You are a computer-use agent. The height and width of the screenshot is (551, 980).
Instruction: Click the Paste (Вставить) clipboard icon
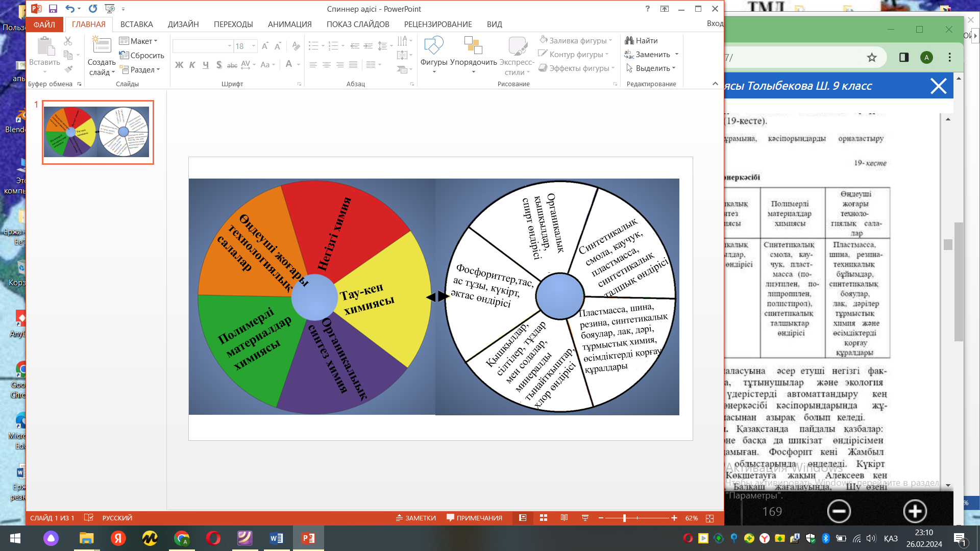click(x=45, y=46)
